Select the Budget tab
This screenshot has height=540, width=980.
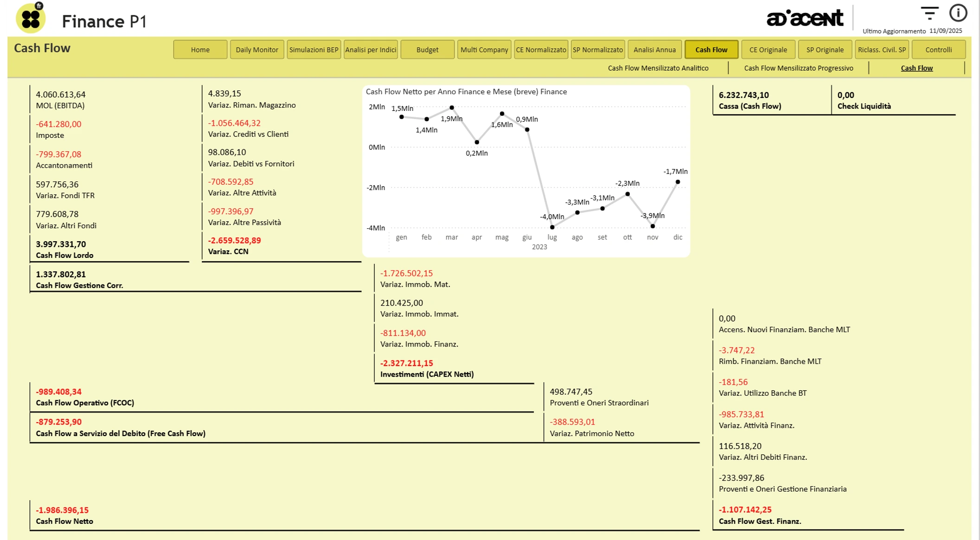point(427,50)
